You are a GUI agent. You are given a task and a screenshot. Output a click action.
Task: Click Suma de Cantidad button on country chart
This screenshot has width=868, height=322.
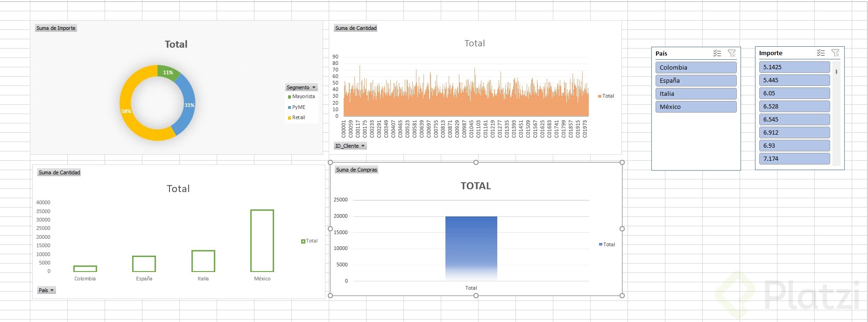pyautogui.click(x=59, y=172)
